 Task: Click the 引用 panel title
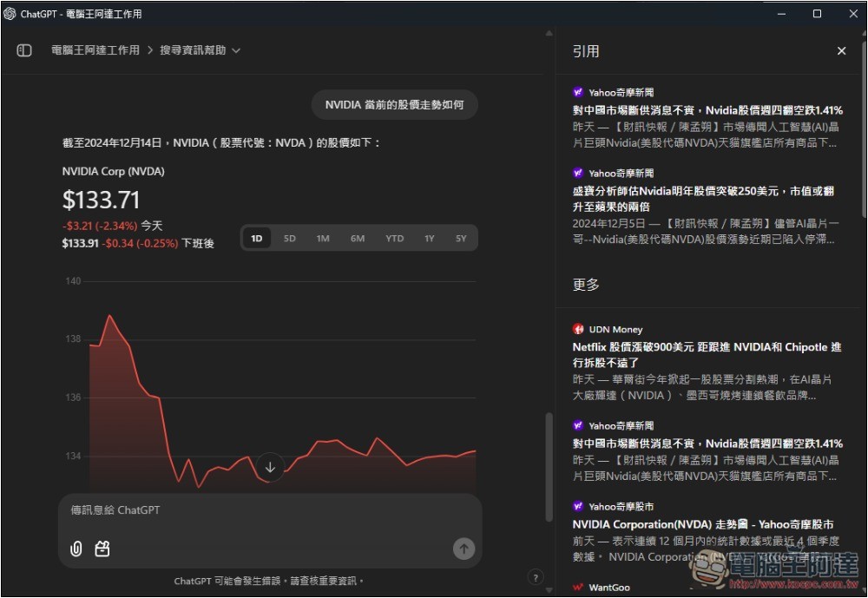586,51
